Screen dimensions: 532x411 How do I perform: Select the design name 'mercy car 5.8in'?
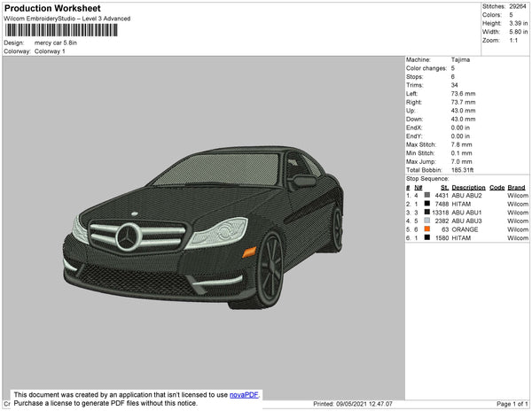pos(56,43)
